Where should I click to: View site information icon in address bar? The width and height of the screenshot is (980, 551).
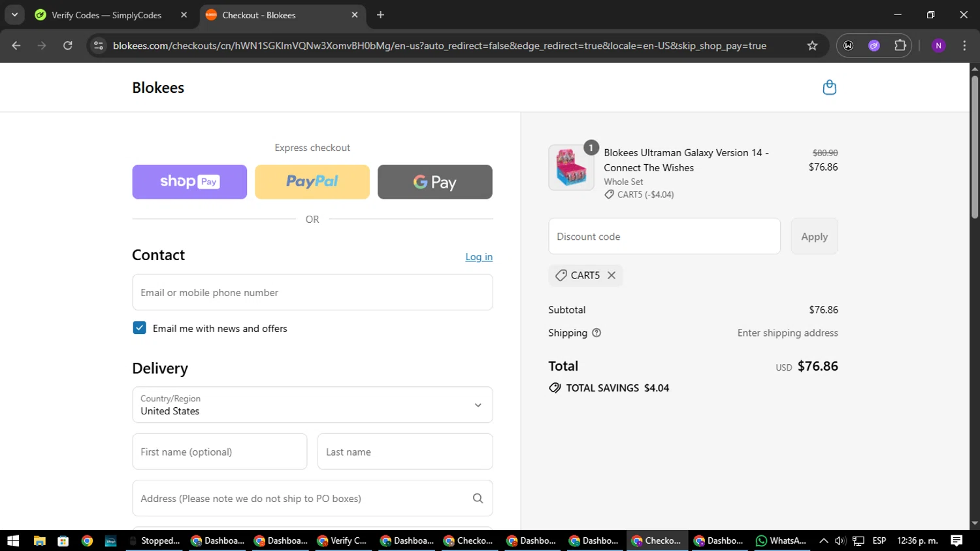pos(99,46)
